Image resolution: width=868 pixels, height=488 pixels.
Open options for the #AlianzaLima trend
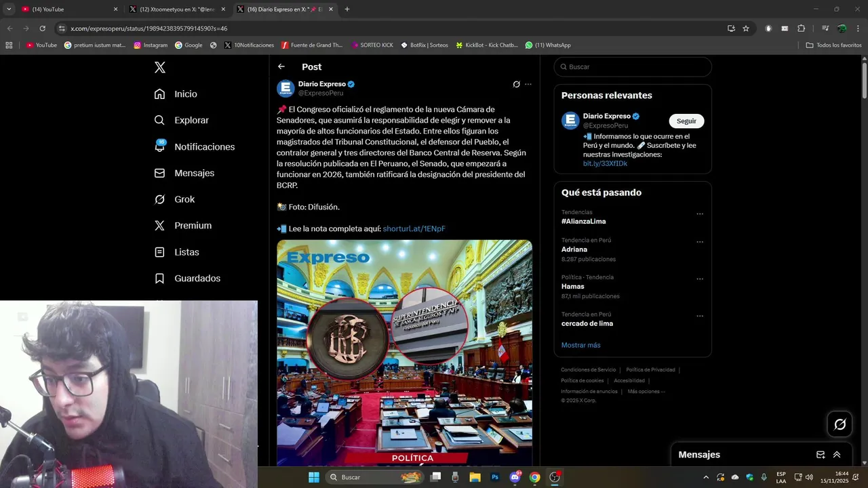point(700,214)
